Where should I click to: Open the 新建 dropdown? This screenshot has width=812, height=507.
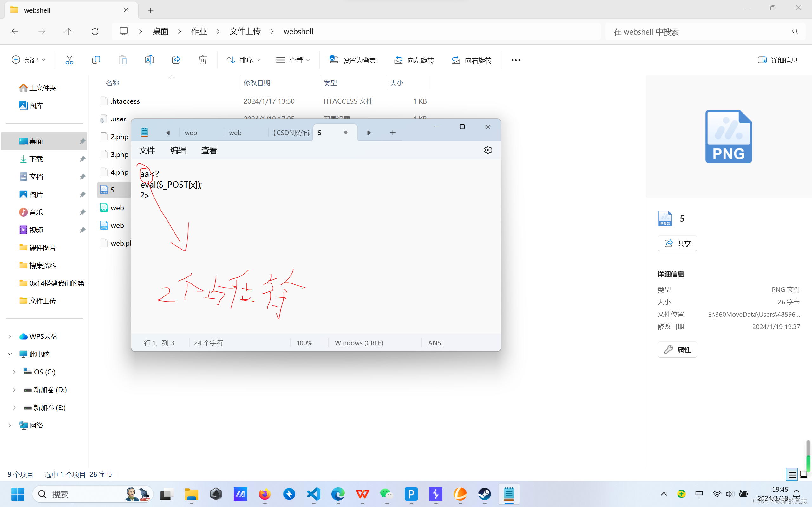coord(29,60)
